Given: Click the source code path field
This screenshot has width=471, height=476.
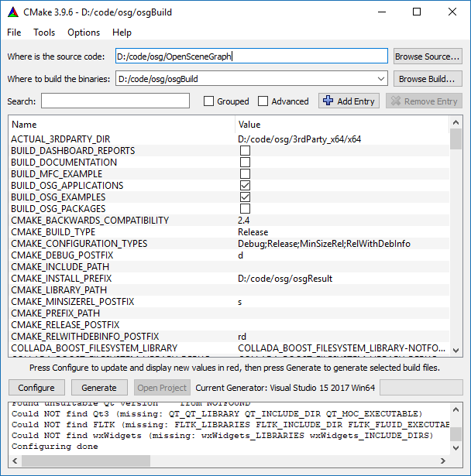Looking at the screenshot, I should pyautogui.click(x=252, y=57).
